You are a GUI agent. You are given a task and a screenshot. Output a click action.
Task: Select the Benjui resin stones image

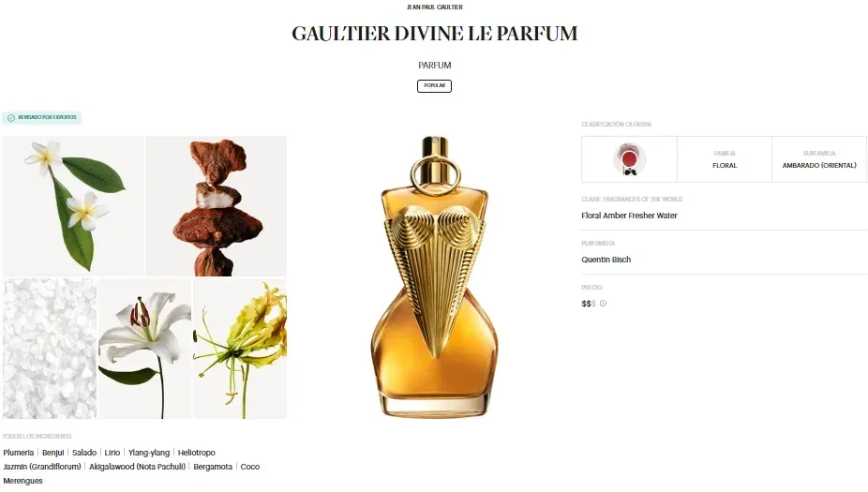pos(216,206)
